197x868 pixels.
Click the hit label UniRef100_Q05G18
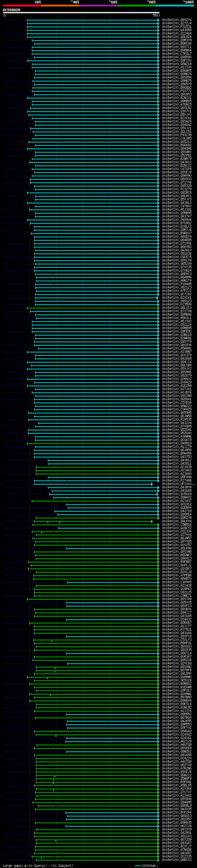(176, 494)
